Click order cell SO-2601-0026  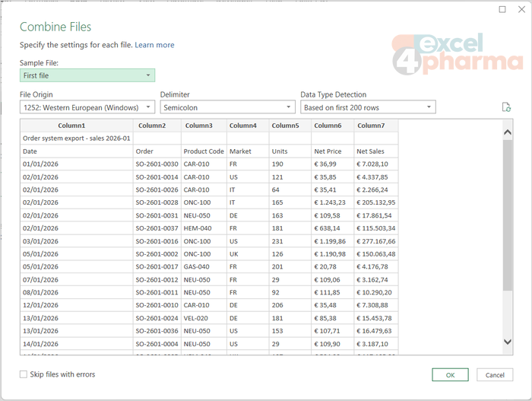click(157, 189)
